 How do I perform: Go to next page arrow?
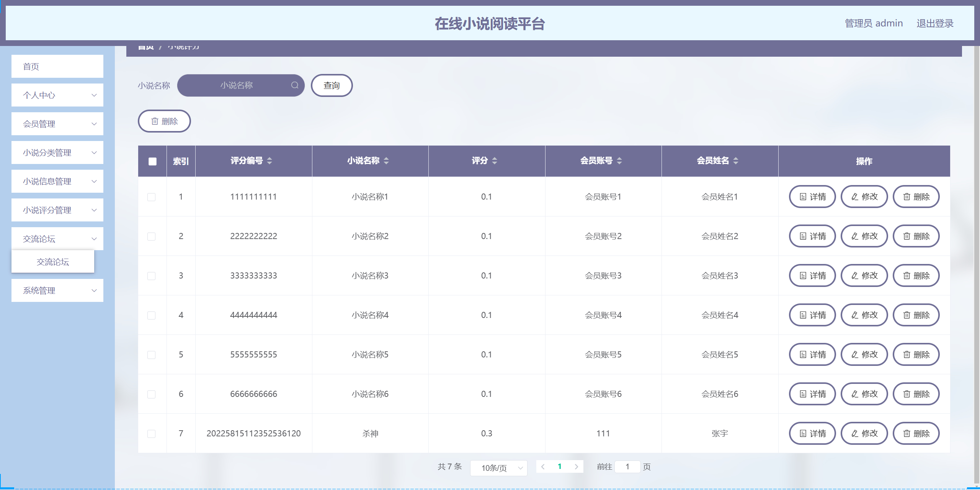pyautogui.click(x=576, y=466)
